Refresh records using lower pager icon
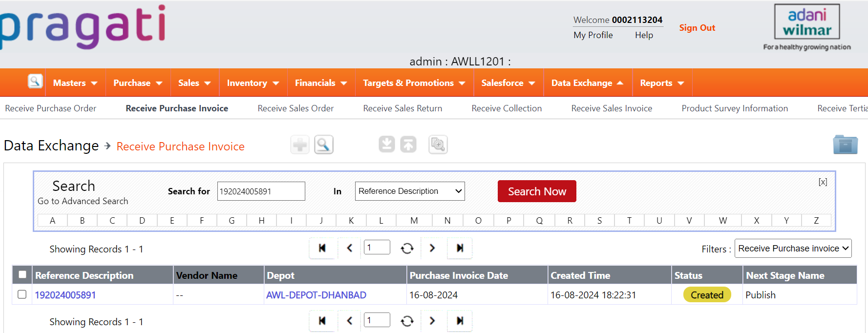This screenshot has width=868, height=333. click(407, 321)
